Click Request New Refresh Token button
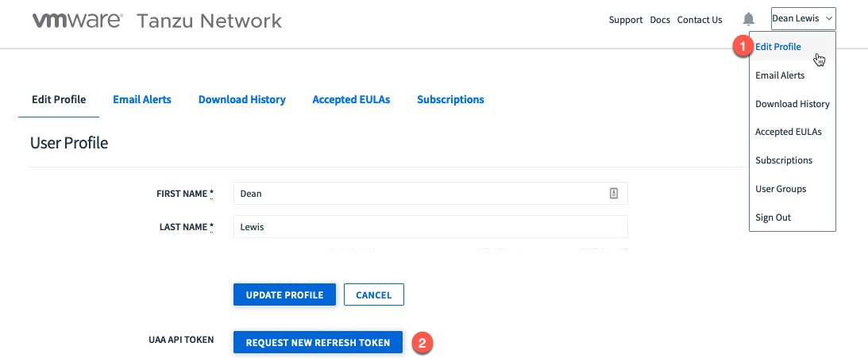868x358 pixels. pos(318,342)
